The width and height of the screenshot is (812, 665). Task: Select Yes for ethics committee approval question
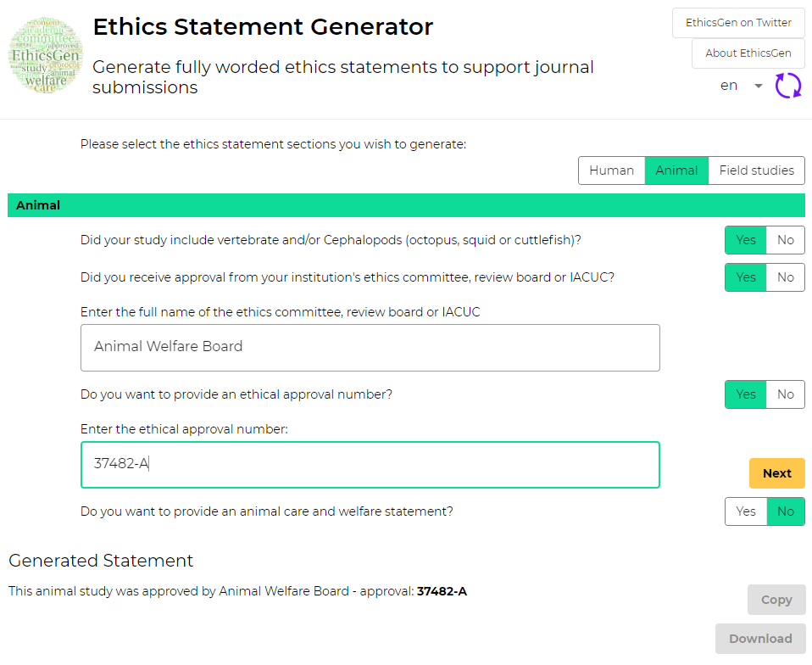[x=746, y=277]
